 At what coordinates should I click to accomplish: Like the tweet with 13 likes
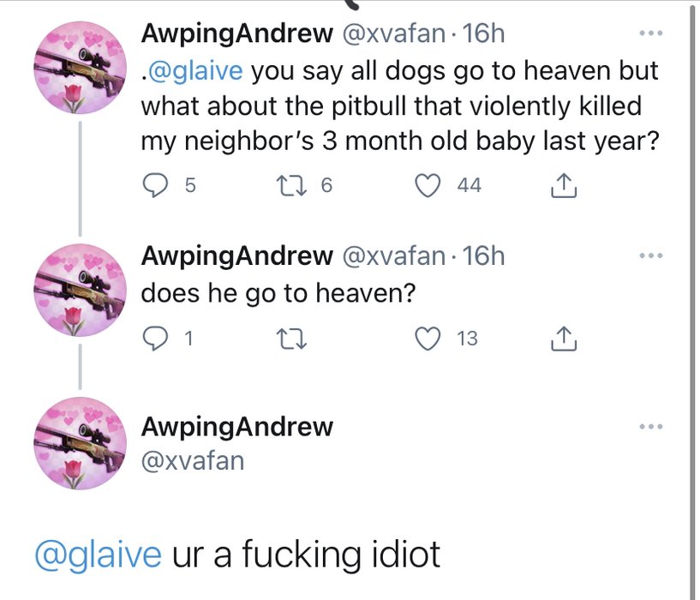tap(428, 339)
